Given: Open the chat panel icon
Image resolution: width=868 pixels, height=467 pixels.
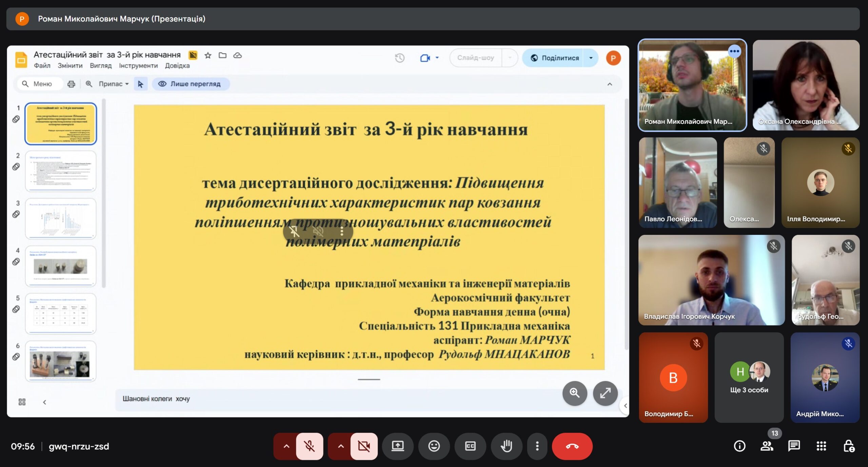Looking at the screenshot, I should coord(794,446).
